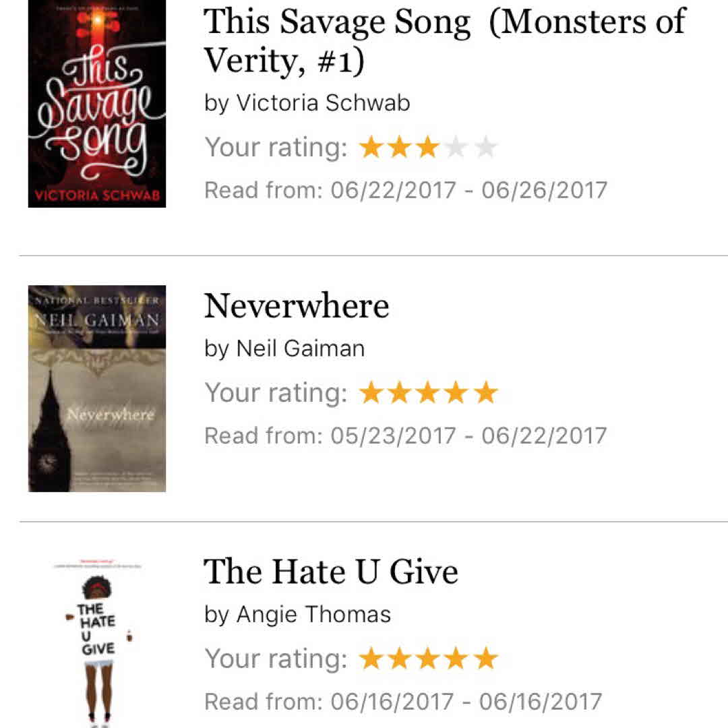Tap the fourth star for The Hate U Give
Viewport: 728px width, 728px height.
point(456,659)
